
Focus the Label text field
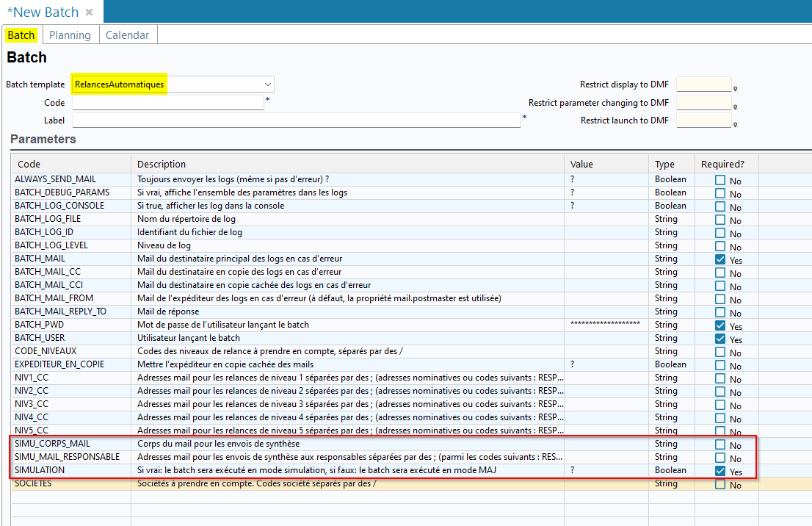pos(296,120)
